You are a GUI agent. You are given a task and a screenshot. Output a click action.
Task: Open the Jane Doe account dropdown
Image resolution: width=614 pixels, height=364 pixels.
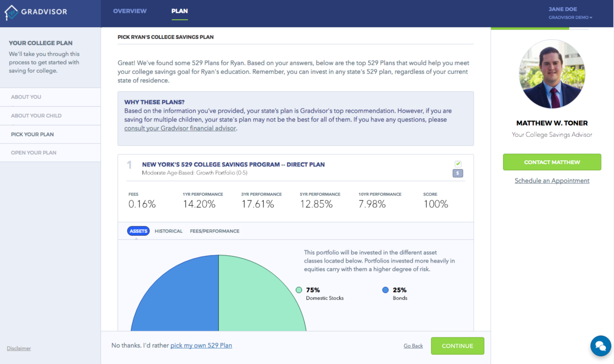(570, 13)
